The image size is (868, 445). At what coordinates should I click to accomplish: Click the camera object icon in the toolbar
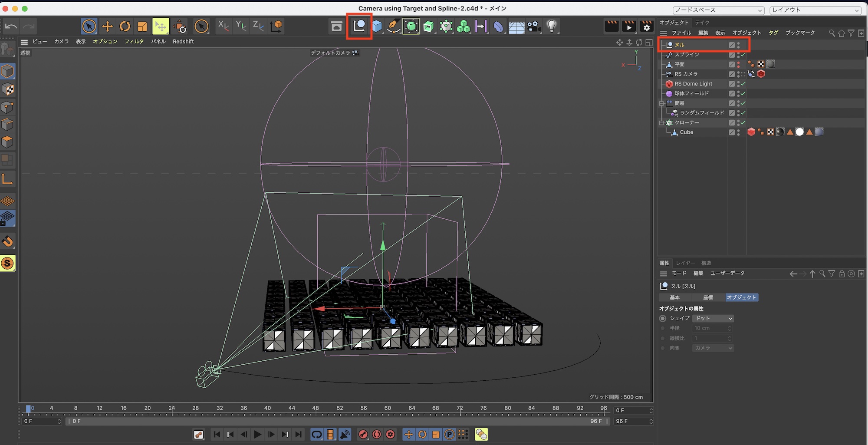pyautogui.click(x=534, y=26)
